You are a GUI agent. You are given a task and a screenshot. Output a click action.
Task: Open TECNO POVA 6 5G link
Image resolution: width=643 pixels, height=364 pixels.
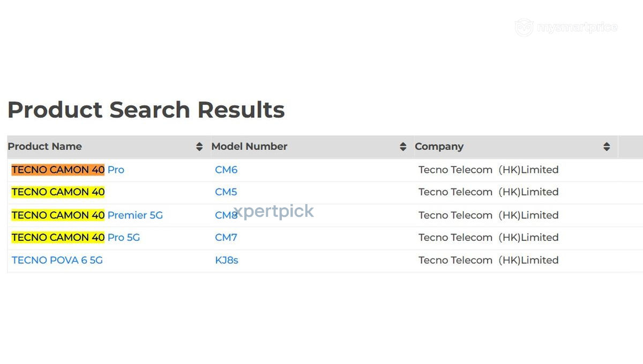point(57,260)
